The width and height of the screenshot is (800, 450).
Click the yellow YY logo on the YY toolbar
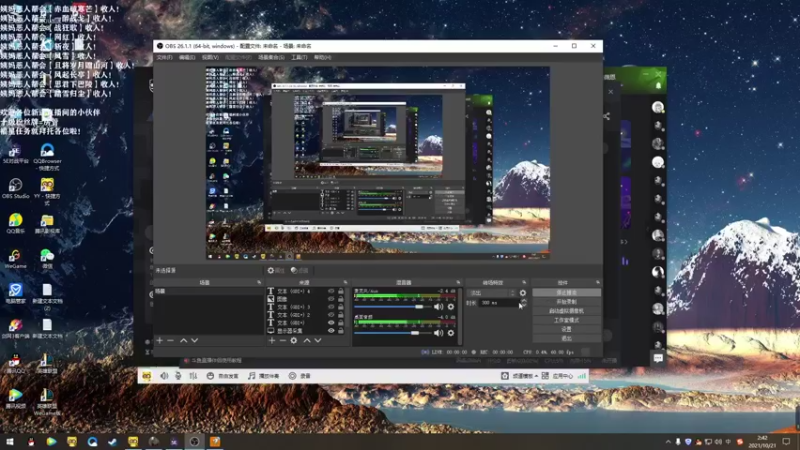point(146,376)
